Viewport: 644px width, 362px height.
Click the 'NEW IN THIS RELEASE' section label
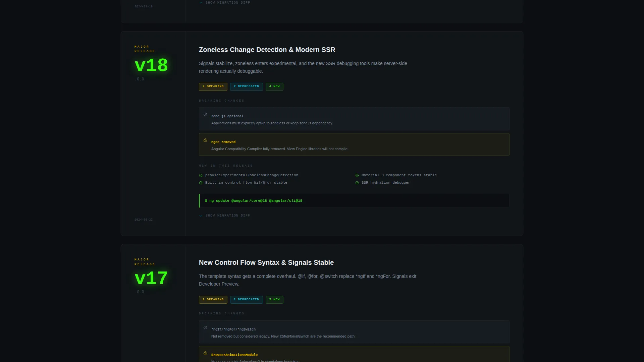226,166
